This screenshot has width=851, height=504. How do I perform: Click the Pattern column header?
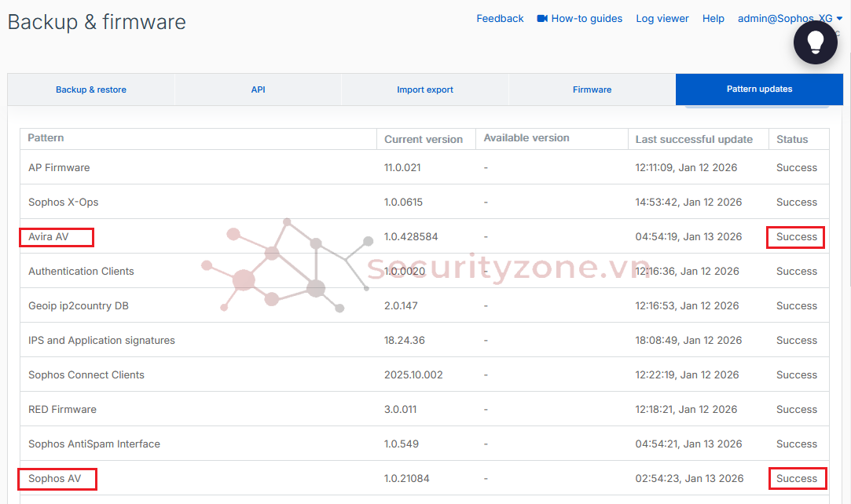click(x=46, y=138)
